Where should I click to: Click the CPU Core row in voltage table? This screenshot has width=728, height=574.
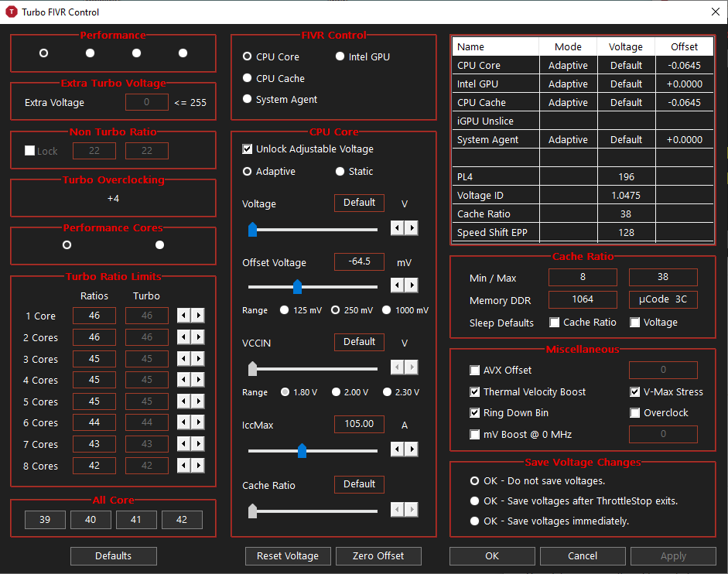pos(583,65)
